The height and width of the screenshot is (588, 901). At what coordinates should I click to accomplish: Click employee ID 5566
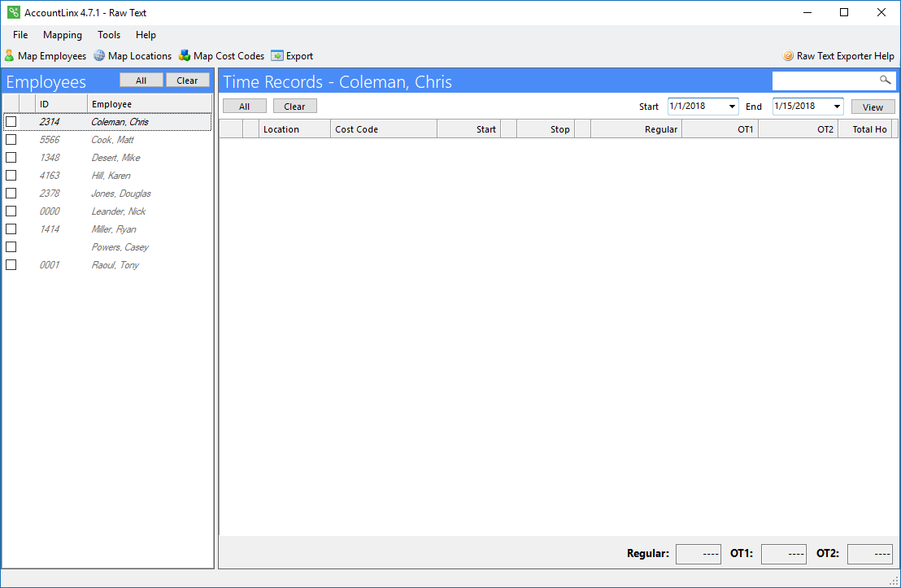click(x=50, y=140)
